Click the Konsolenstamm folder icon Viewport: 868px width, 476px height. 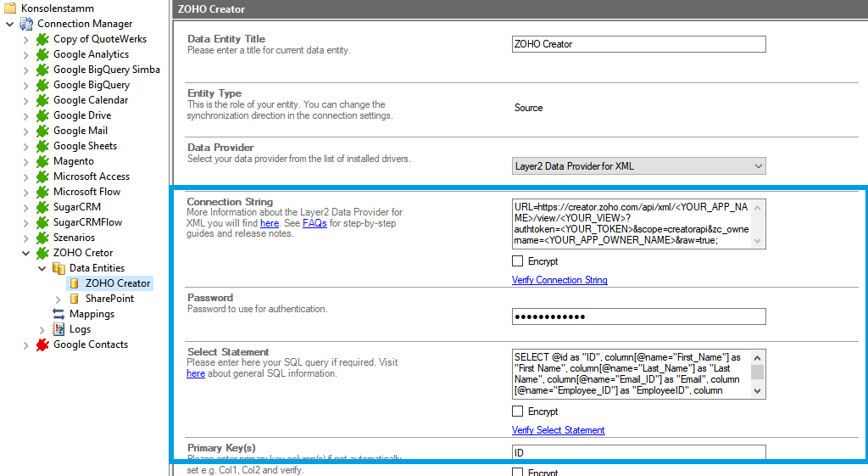[10, 8]
